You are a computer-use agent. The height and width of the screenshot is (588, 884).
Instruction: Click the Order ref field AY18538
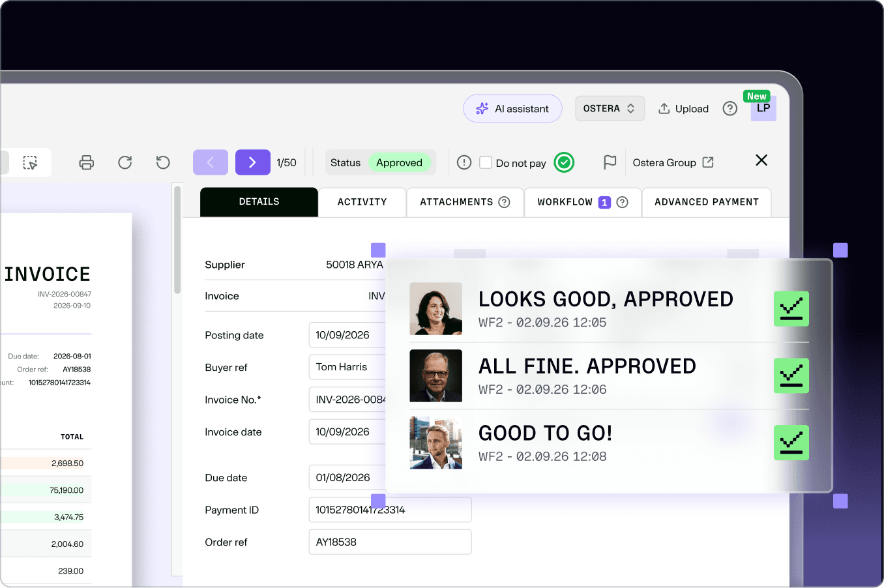click(390, 542)
